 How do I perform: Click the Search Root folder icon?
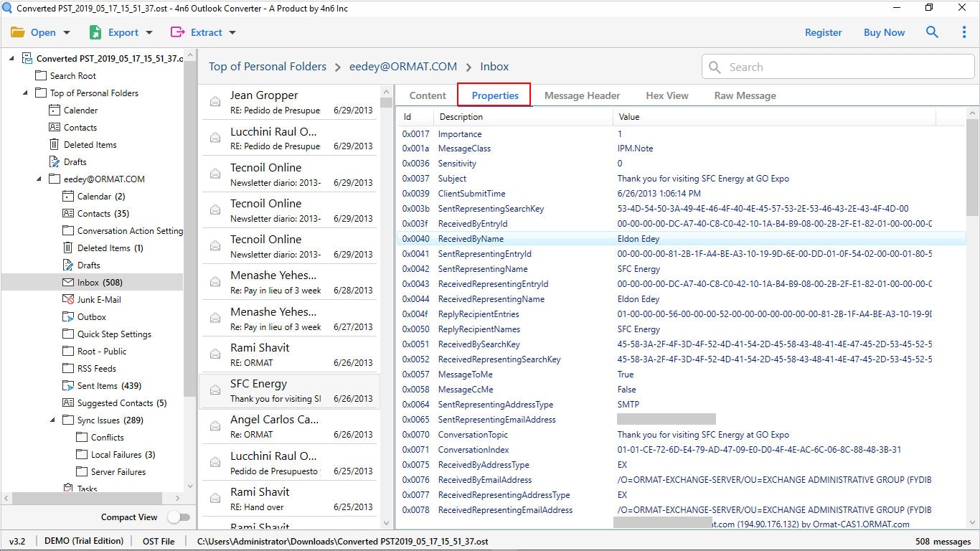pyautogui.click(x=41, y=76)
